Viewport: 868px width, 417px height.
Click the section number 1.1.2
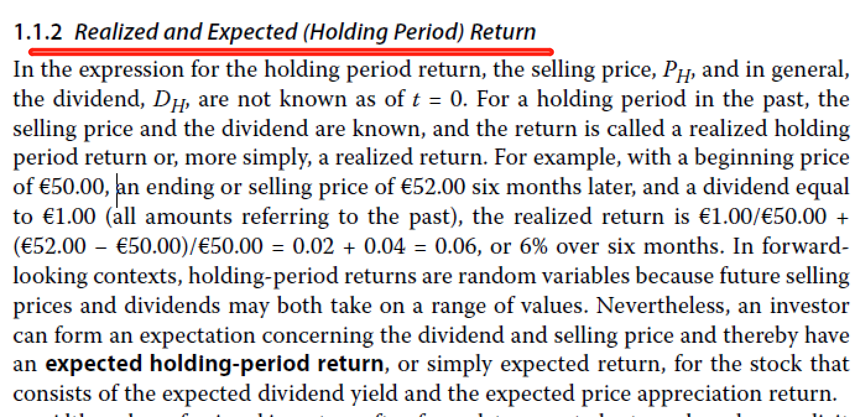pyautogui.click(x=38, y=32)
